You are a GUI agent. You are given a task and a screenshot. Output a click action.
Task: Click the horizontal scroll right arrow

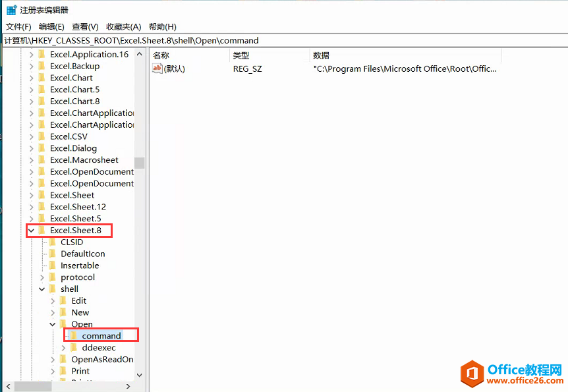(x=128, y=387)
